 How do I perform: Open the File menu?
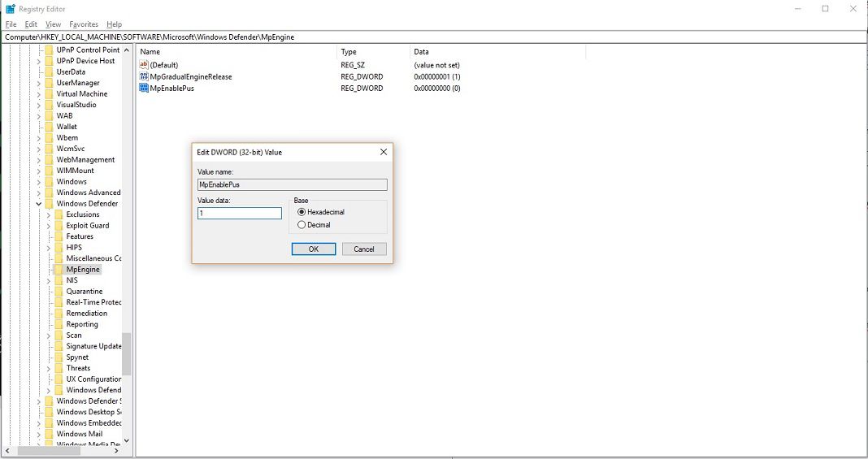click(x=11, y=24)
